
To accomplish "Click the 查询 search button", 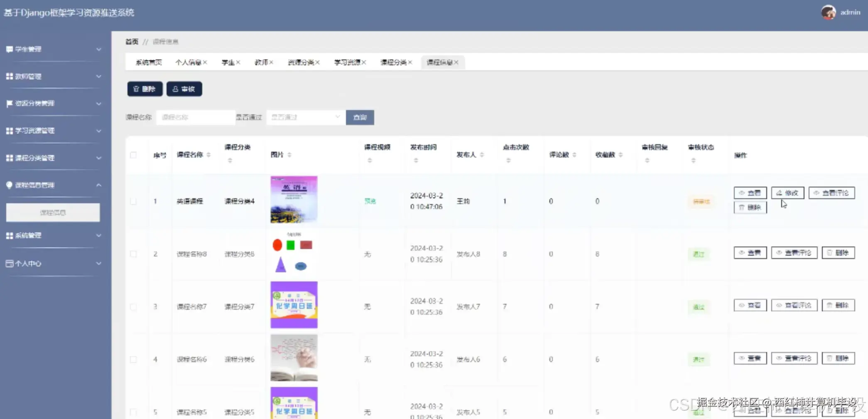I will click(x=360, y=117).
